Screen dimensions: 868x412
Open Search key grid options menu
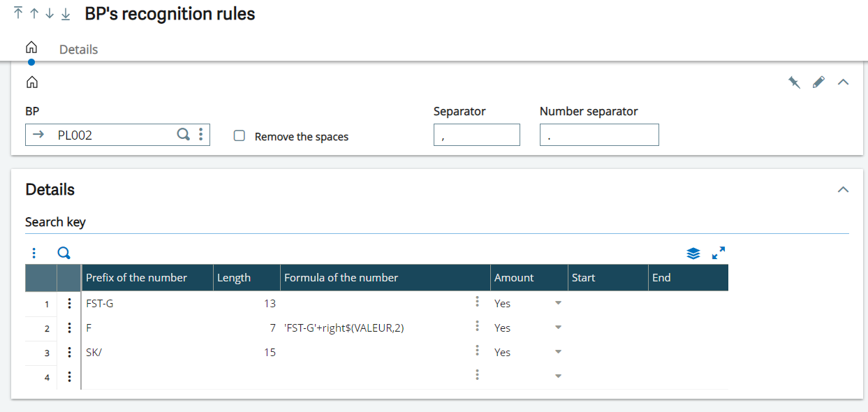(34, 253)
